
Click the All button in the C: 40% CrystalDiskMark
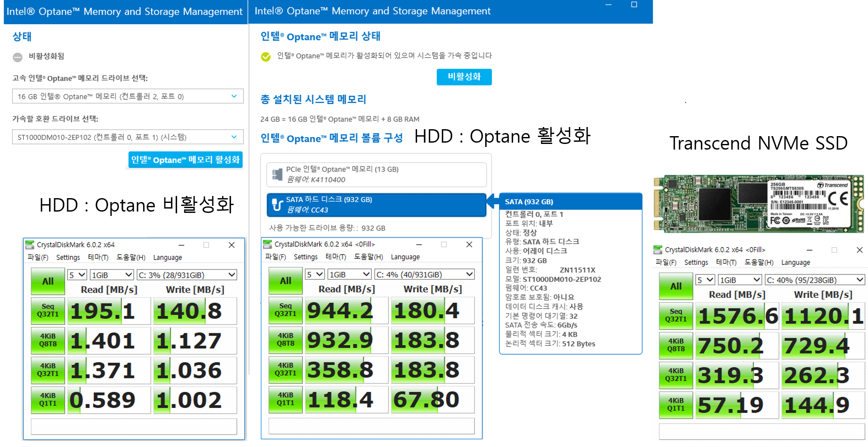tap(676, 286)
